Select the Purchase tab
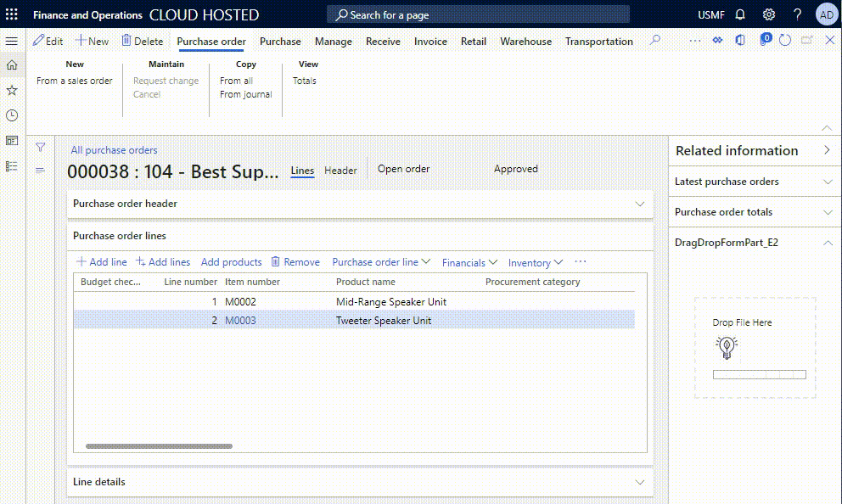This screenshot has height=504, width=842. point(280,42)
